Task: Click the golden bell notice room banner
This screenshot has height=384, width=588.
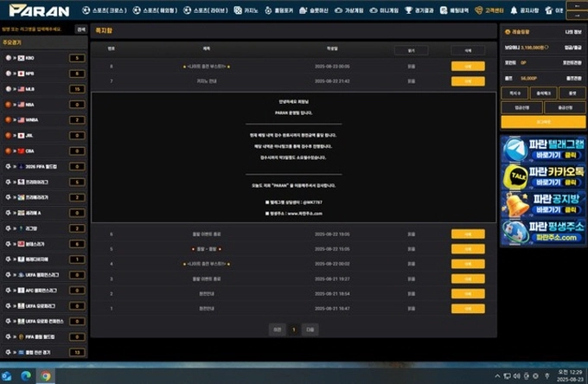Action: click(x=543, y=204)
